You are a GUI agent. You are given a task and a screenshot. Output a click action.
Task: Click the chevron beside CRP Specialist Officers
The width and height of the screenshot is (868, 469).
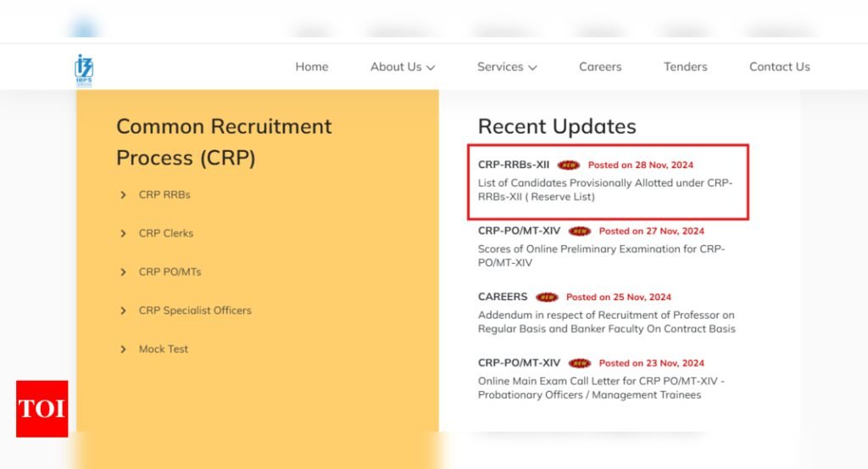[123, 310]
